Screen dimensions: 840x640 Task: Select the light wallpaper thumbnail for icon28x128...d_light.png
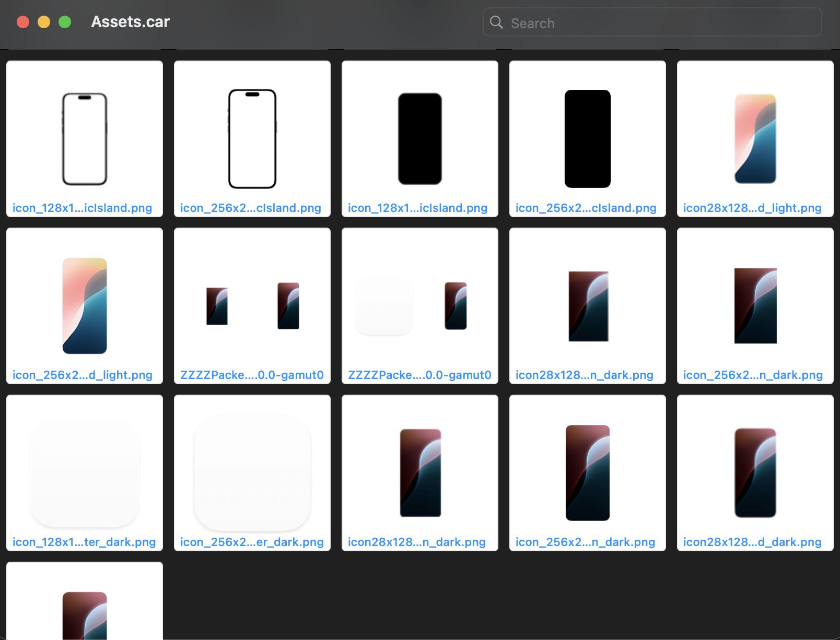pos(755,139)
